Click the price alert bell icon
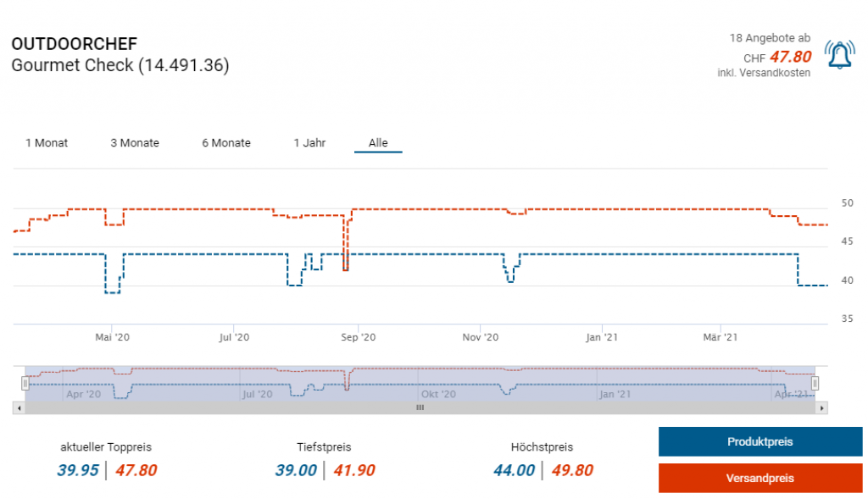 [839, 55]
